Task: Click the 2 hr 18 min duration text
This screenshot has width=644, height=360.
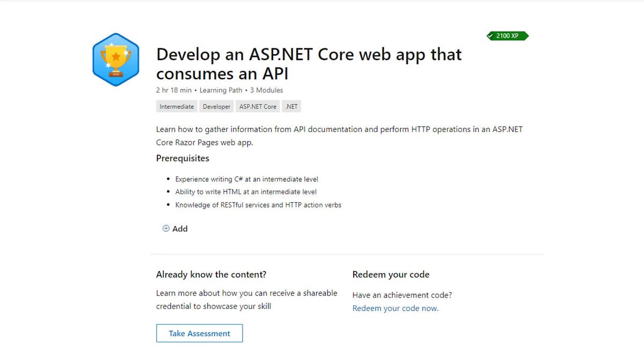Action: pos(174,90)
